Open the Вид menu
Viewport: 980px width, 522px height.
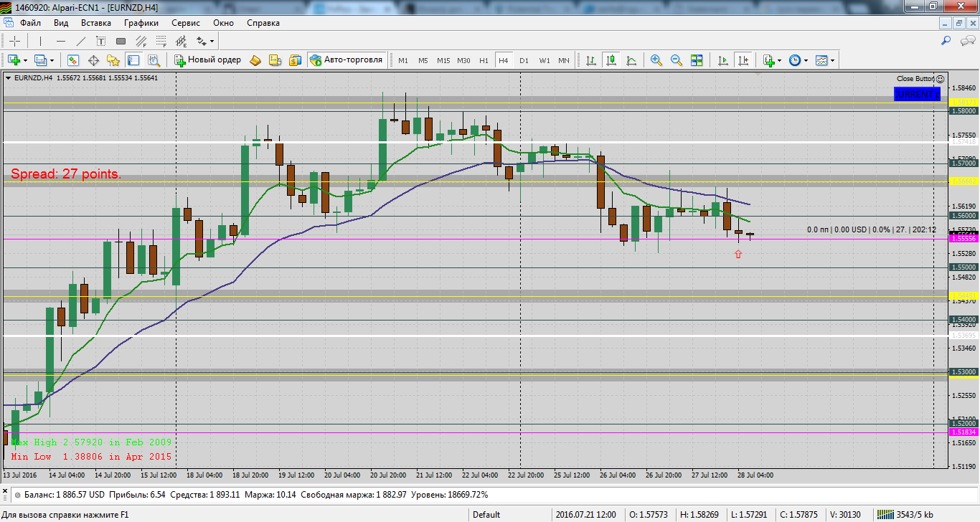[61, 23]
